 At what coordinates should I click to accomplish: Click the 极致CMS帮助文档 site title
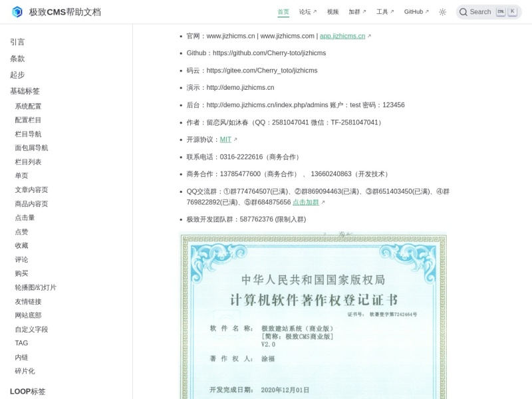[x=65, y=12]
